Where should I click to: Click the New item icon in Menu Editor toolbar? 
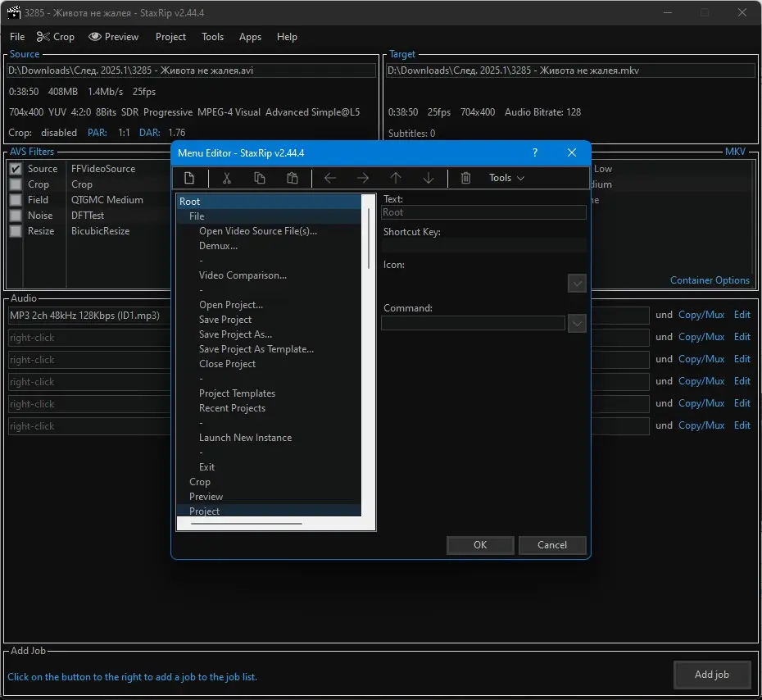189,178
